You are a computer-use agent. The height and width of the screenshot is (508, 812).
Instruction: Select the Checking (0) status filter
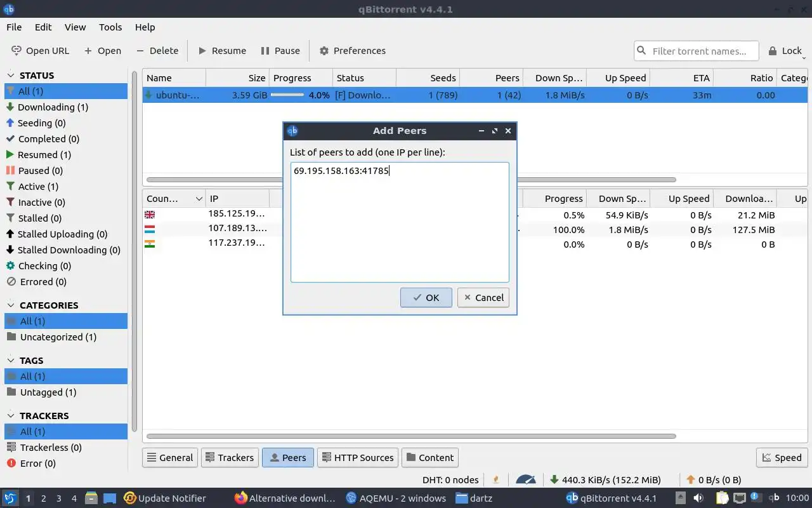[x=66, y=266]
